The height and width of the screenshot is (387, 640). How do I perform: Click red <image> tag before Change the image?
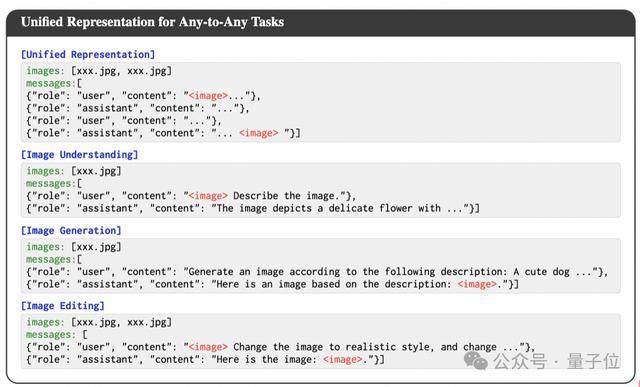(x=208, y=347)
